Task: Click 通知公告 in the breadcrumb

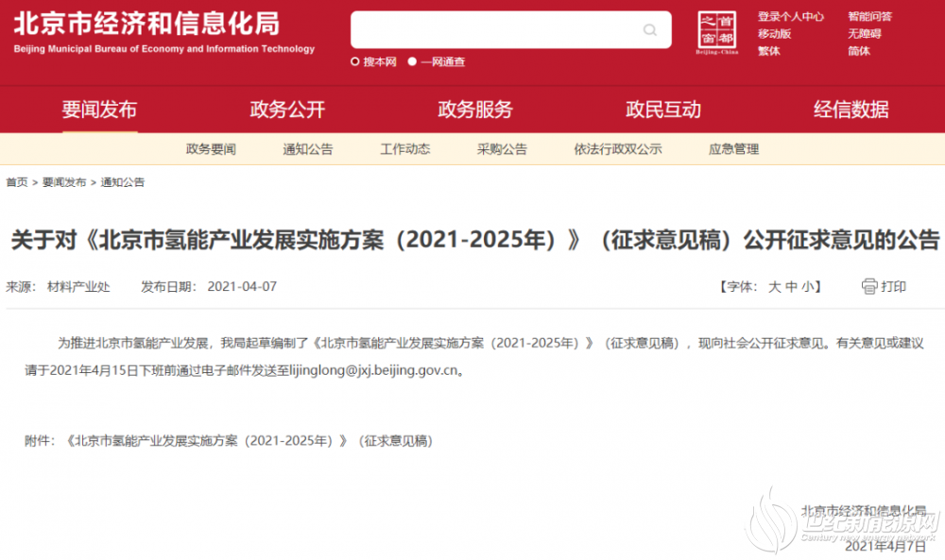Action: point(122,182)
